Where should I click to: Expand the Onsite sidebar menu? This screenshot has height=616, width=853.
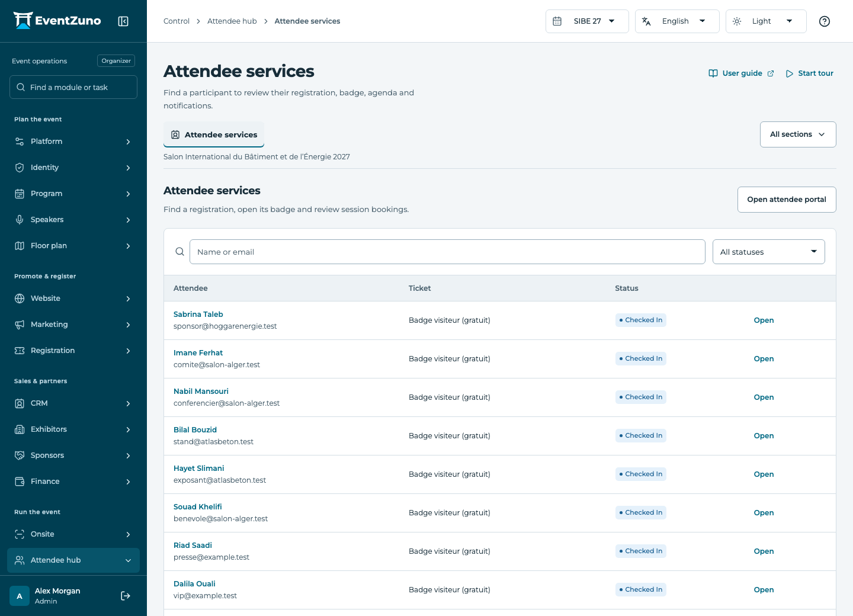pos(73,534)
